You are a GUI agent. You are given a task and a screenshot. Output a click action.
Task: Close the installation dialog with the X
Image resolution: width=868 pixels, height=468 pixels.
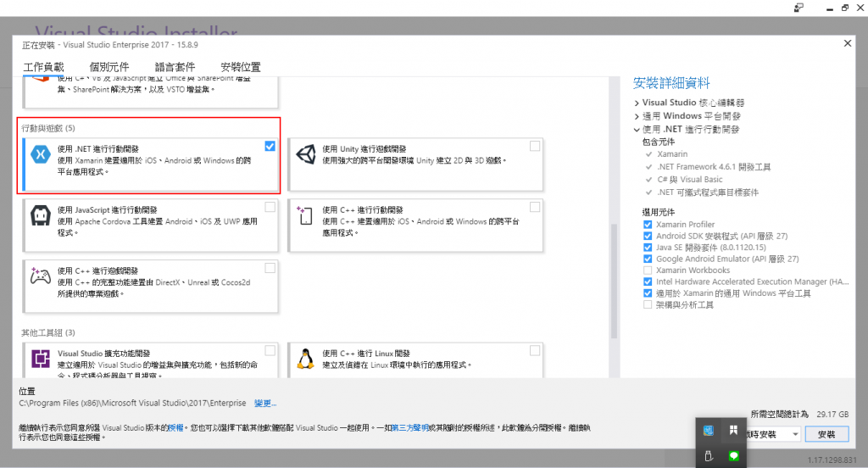click(848, 43)
